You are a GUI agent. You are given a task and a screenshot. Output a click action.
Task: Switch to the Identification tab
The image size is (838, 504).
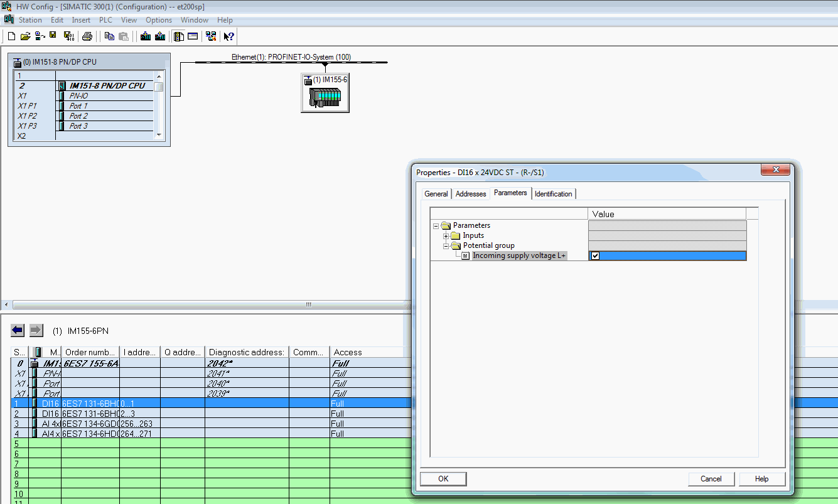click(554, 194)
